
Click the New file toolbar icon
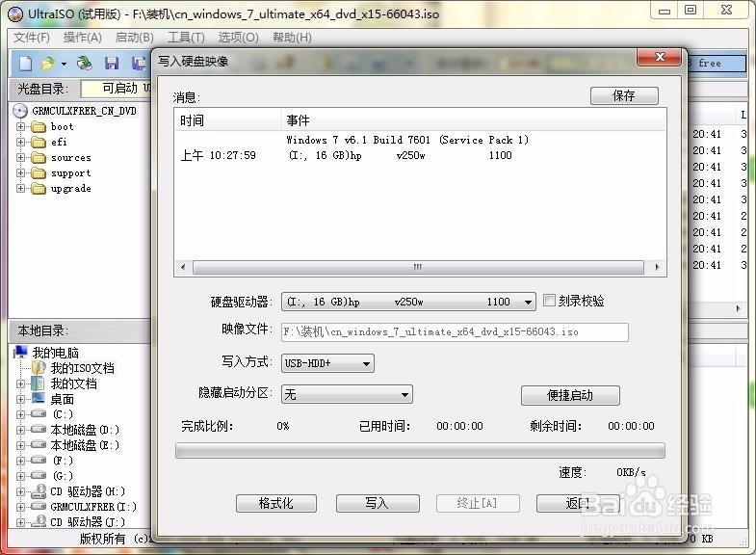click(26, 64)
